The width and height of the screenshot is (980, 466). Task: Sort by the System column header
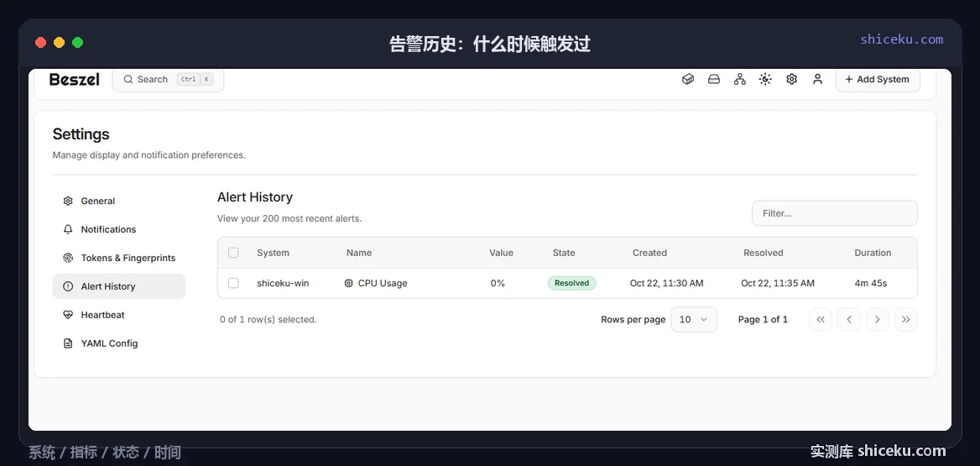click(274, 253)
